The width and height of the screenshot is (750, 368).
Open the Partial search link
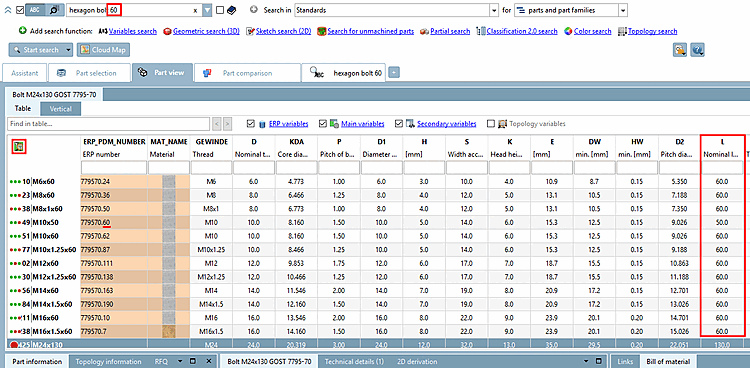(450, 31)
